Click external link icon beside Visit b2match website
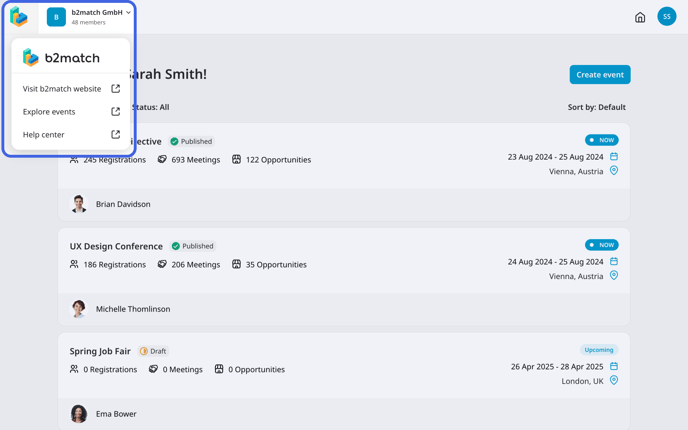 click(116, 89)
